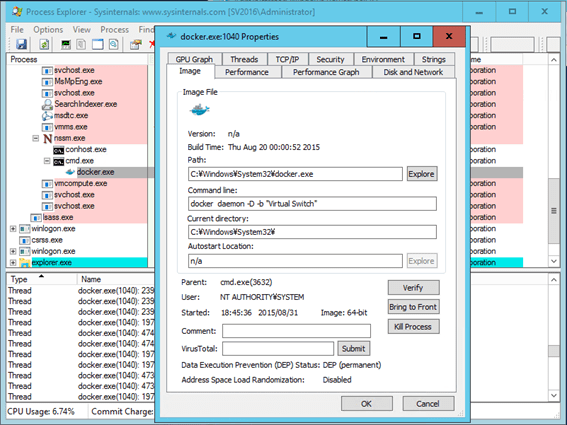The width and height of the screenshot is (567, 425).
Task: Click the Verify button
Action: pyautogui.click(x=413, y=288)
